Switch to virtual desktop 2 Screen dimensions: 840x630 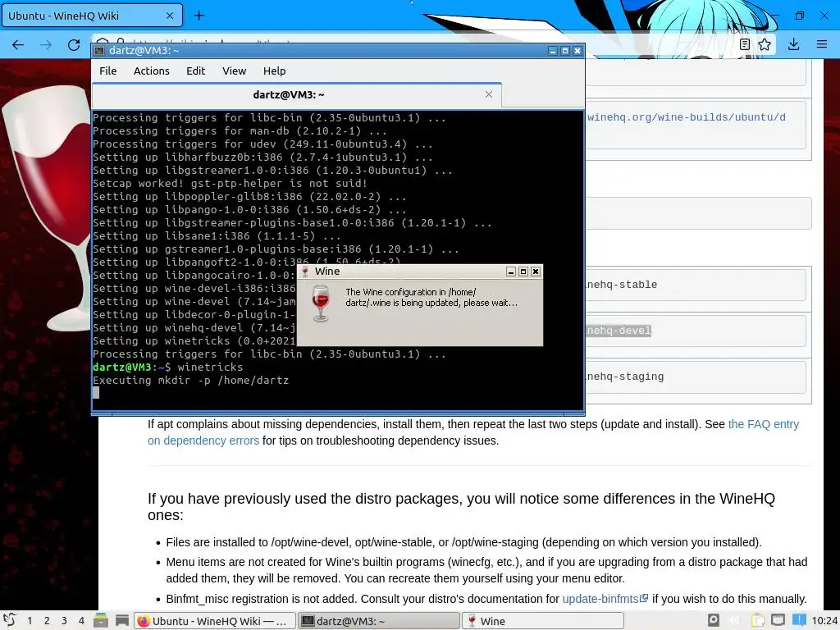click(x=47, y=621)
